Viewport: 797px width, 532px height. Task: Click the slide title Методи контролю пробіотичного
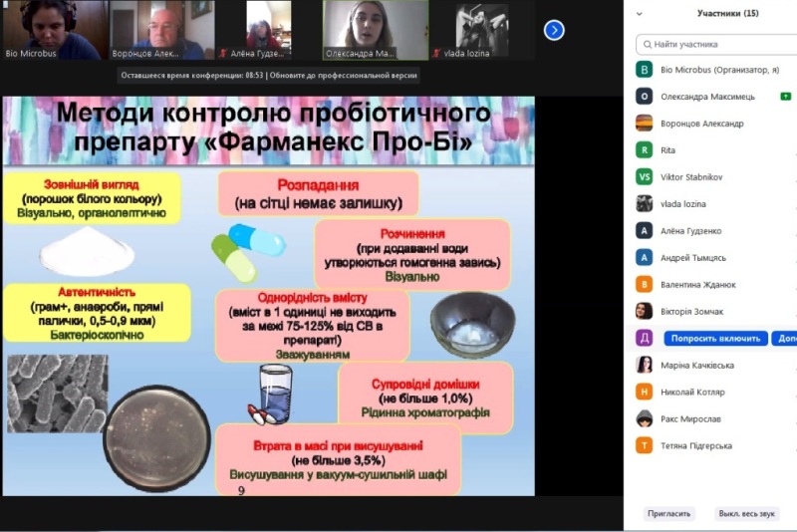pyautogui.click(x=273, y=113)
